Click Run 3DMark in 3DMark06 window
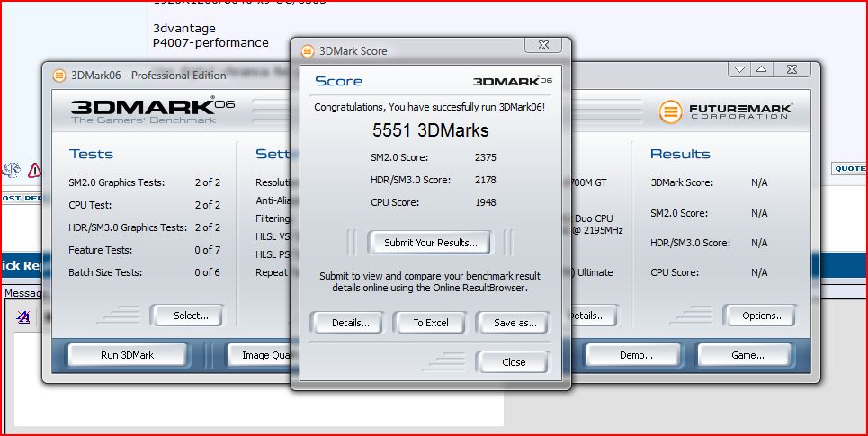The height and width of the screenshot is (436, 868). coord(128,355)
